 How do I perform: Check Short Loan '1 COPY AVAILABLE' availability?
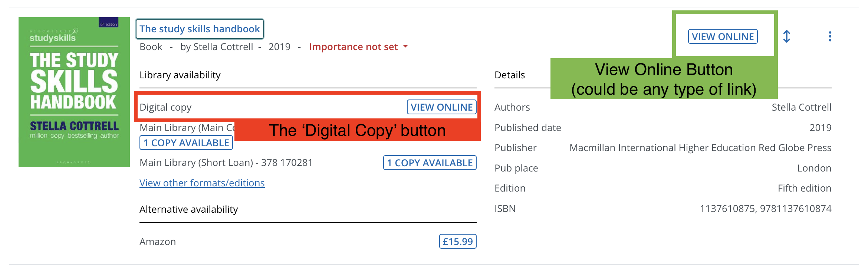click(430, 163)
